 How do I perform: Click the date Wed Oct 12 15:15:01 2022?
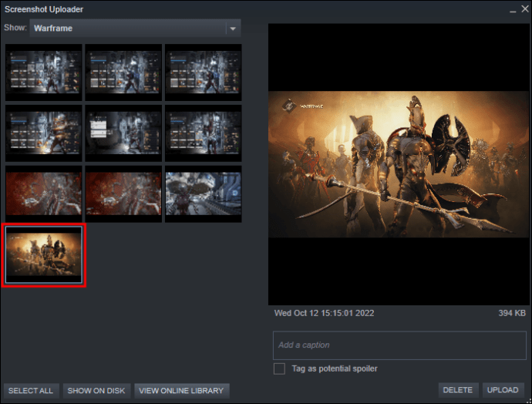pos(324,313)
